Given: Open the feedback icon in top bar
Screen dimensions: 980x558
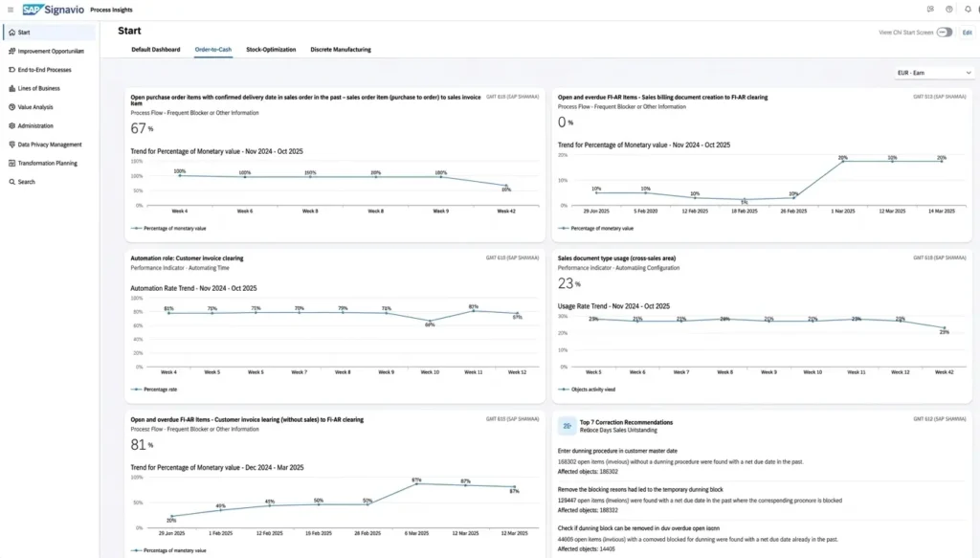Looking at the screenshot, I should click(x=930, y=10).
